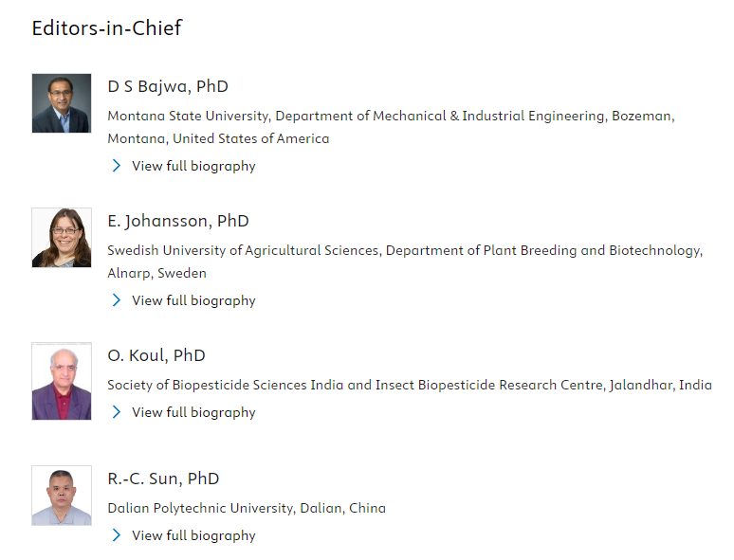Click the chevron arrow under E. Johansson's affiliation
The width and height of the screenshot is (734, 560).
(116, 299)
